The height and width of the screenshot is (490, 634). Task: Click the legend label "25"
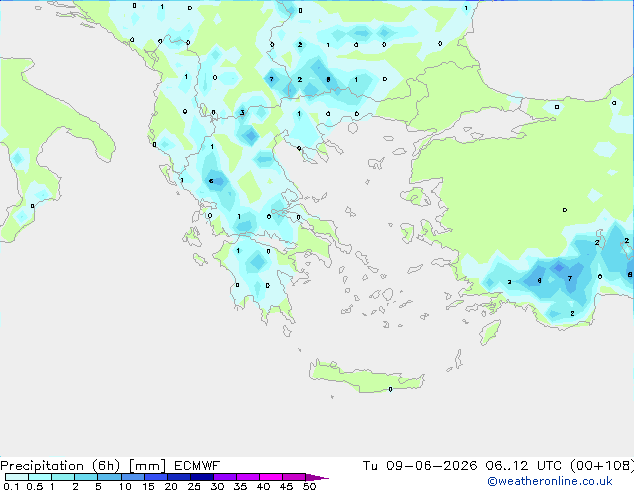[x=194, y=486]
